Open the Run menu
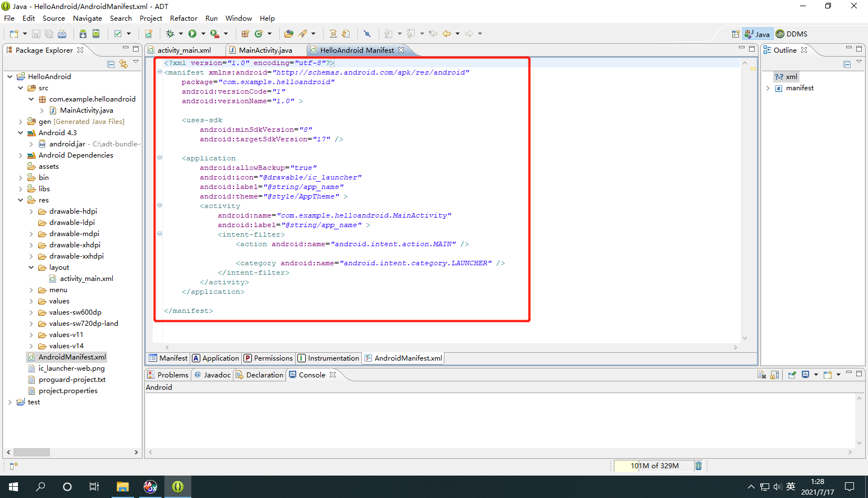Screen dimensions: 868x498 pyautogui.click(x=212, y=18)
